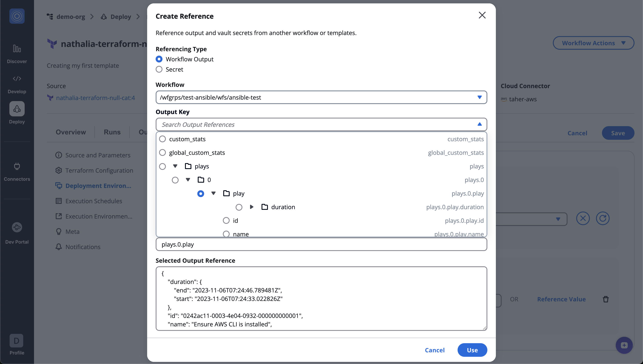The height and width of the screenshot is (364, 643).
Task: Switch to the Runs tab
Action: pyautogui.click(x=112, y=132)
